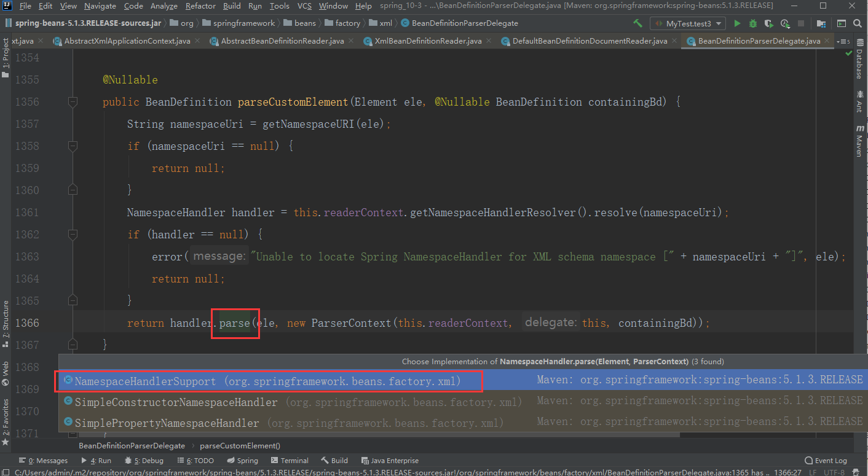The image size is (868, 476).
Task: Open the Terminal tool window
Action: tap(290, 461)
